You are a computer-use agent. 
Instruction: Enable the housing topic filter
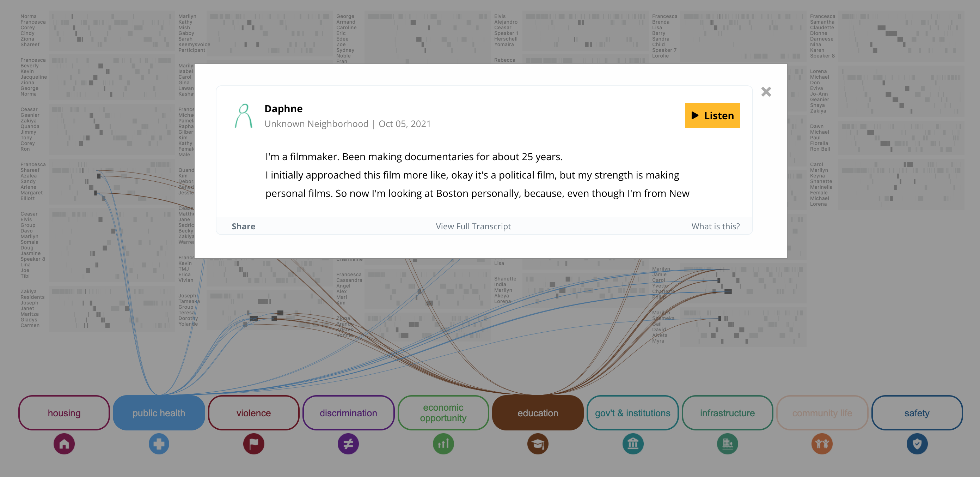(64, 413)
